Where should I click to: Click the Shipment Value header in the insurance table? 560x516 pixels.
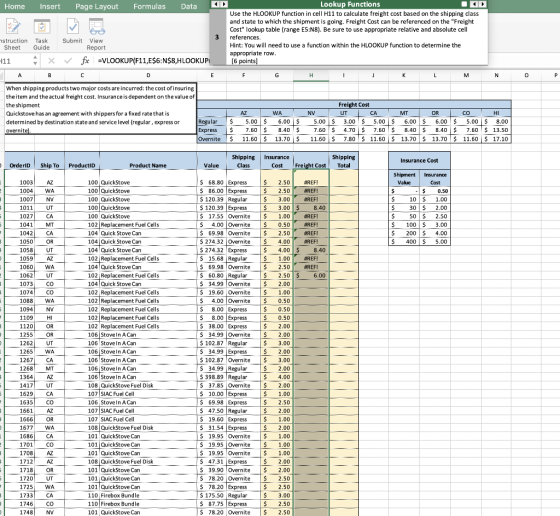tap(404, 179)
